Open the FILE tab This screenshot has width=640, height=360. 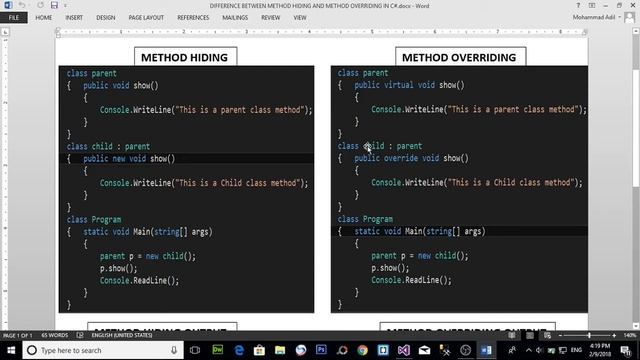pyautogui.click(x=13, y=18)
